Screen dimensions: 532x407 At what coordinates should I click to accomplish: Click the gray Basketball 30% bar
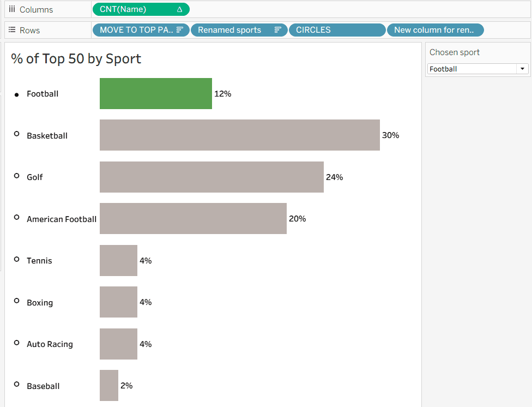coord(239,135)
